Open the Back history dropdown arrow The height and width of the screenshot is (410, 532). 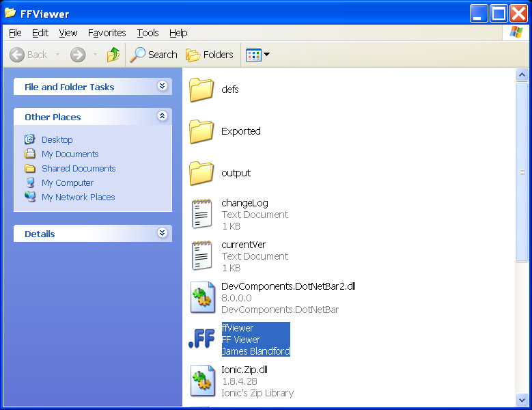[57, 54]
